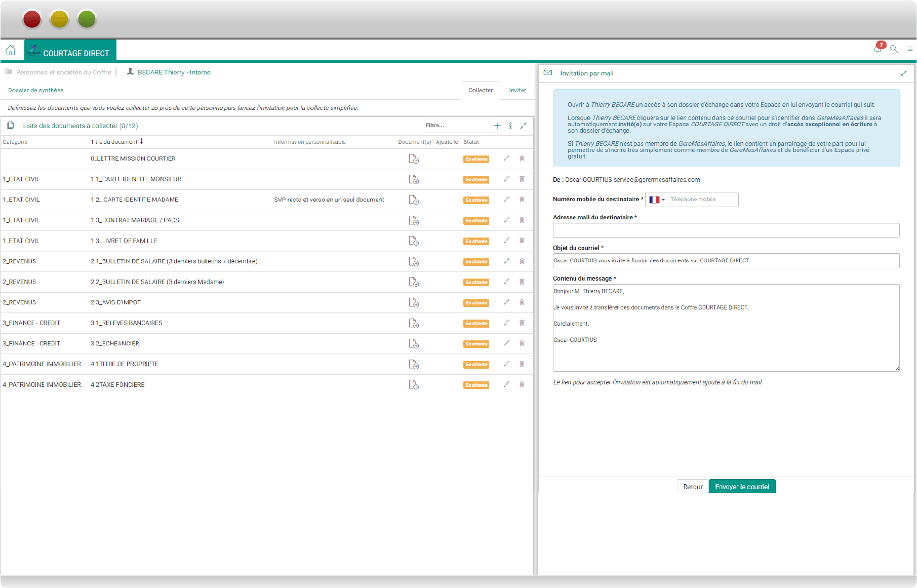The height and width of the screenshot is (588, 917).
Task: Focus the Objet du courriel field
Action: pos(726,261)
